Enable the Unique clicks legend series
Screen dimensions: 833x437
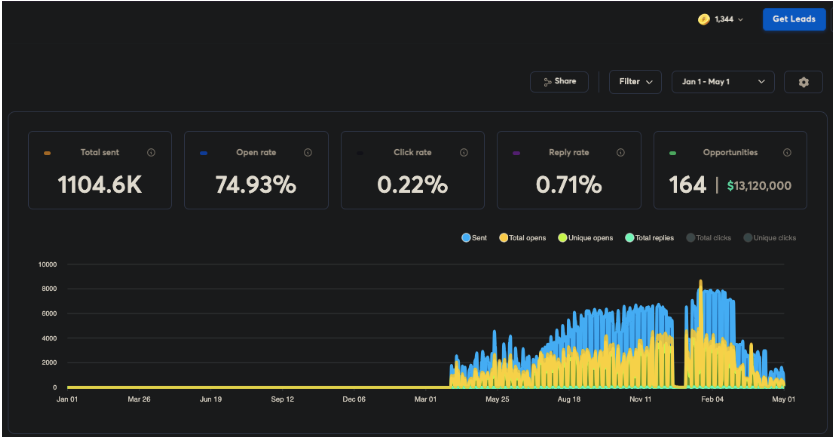click(769, 238)
